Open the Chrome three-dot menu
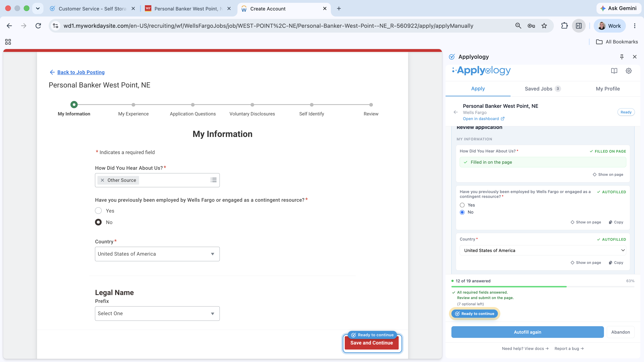This screenshot has height=362, width=644. pyautogui.click(x=635, y=26)
